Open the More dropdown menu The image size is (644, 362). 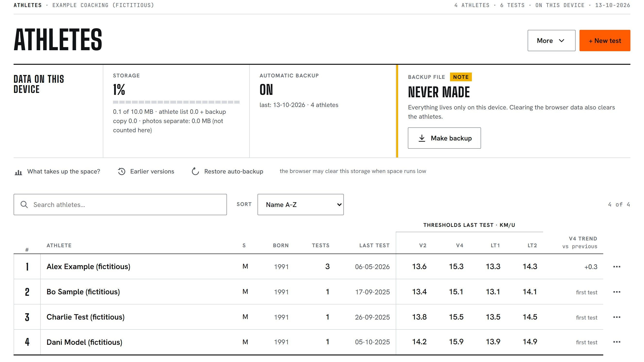coord(551,41)
